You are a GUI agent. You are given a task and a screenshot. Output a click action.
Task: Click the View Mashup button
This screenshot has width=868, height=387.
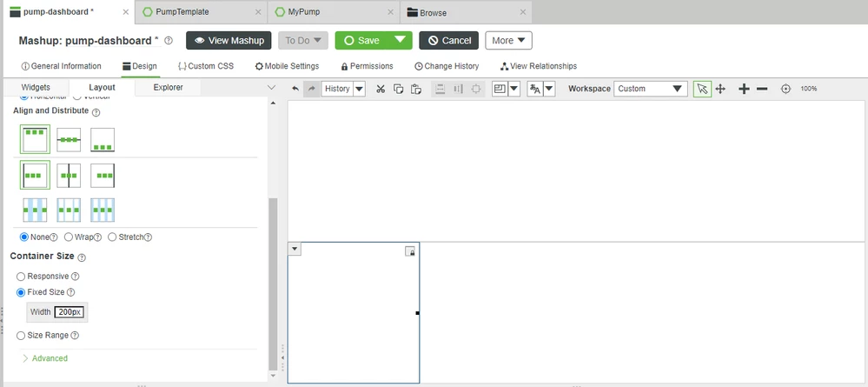[x=229, y=41]
